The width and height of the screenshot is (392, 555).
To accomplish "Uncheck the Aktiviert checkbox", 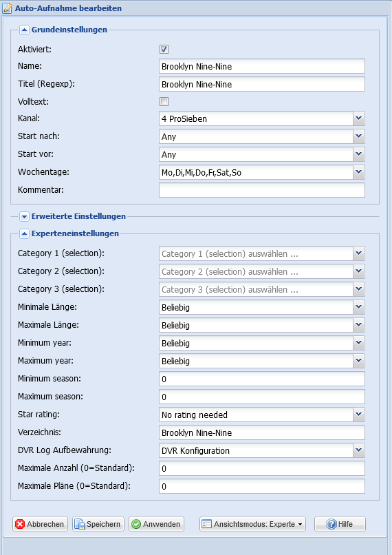I will pyautogui.click(x=164, y=49).
